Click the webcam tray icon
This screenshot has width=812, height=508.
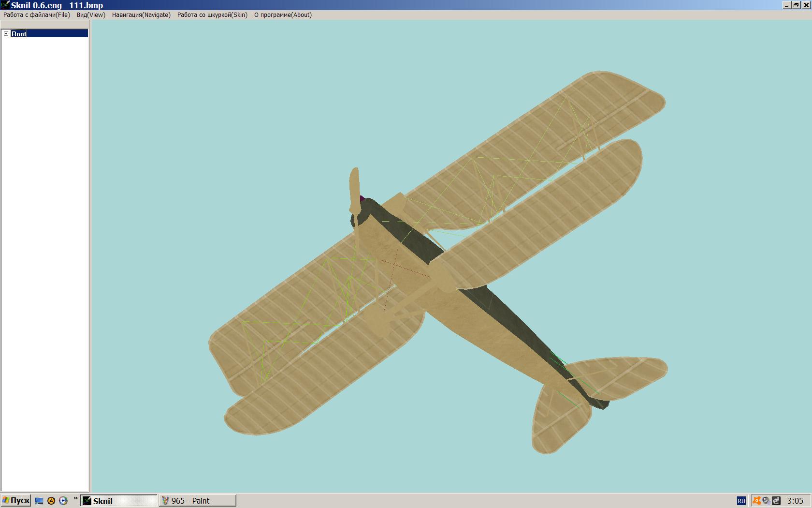[x=766, y=501]
